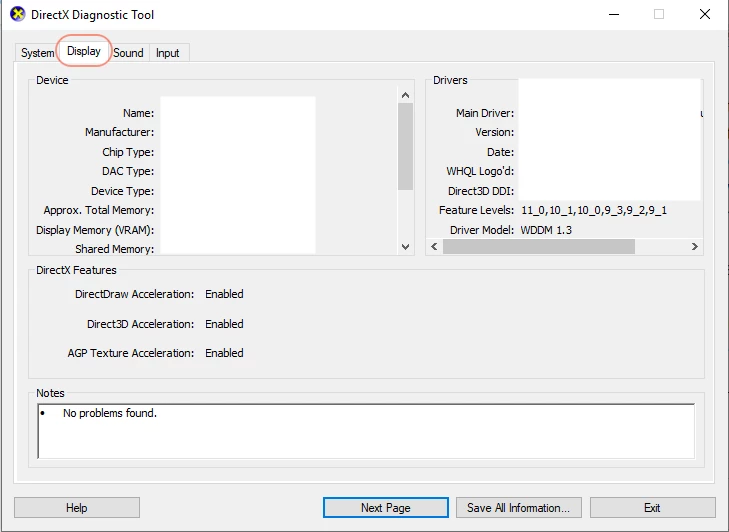The height and width of the screenshot is (532, 729).
Task: Click the 'Main Driver:' label
Action: [x=485, y=113]
